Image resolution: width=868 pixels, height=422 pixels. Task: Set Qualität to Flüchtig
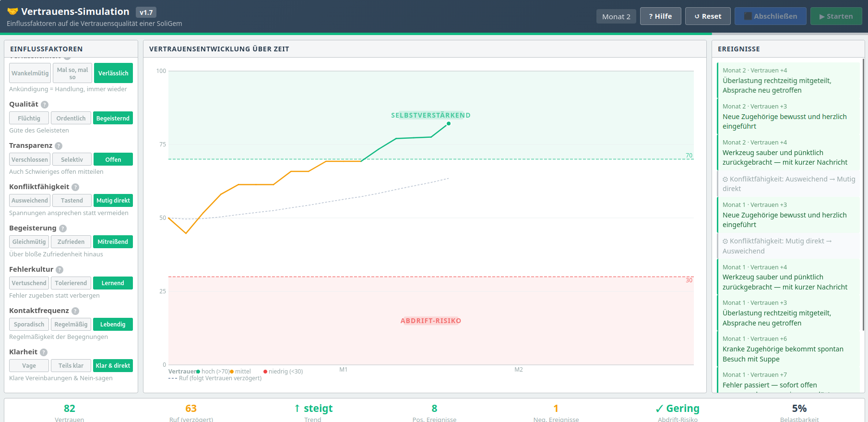coord(29,119)
